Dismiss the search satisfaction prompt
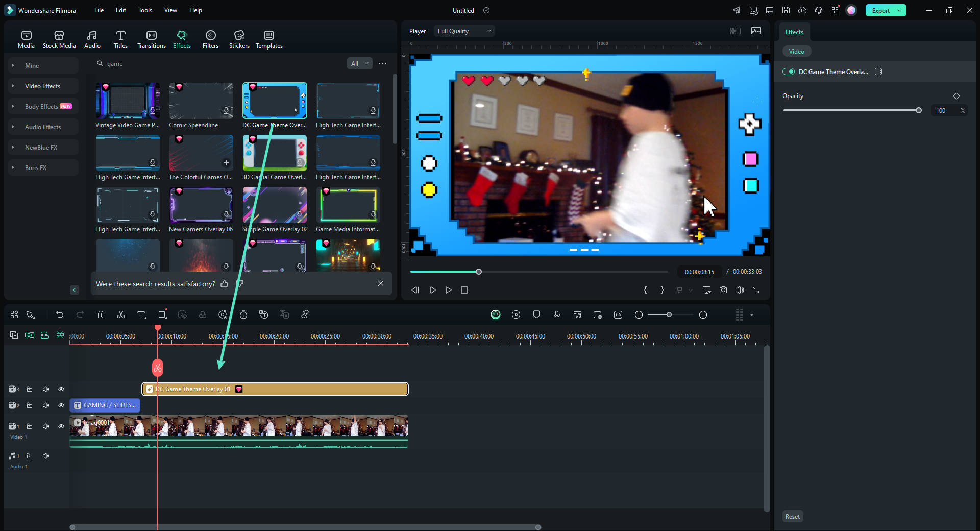 pyautogui.click(x=380, y=283)
